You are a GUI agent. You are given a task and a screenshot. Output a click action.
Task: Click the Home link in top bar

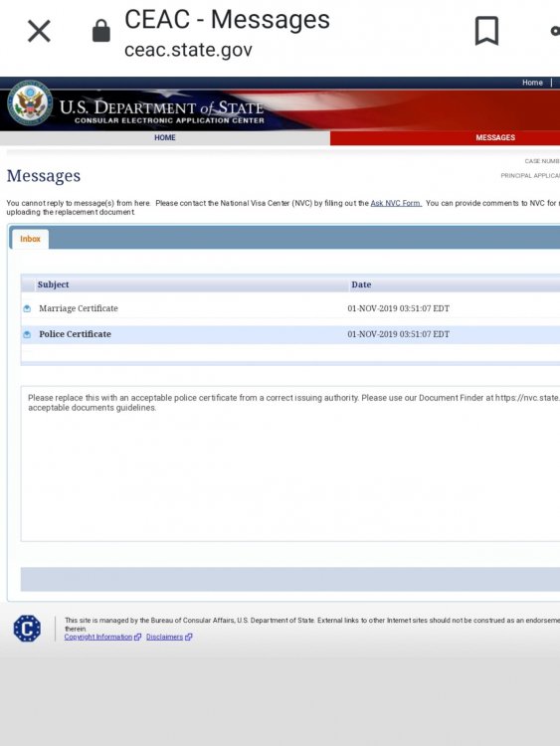tap(532, 83)
